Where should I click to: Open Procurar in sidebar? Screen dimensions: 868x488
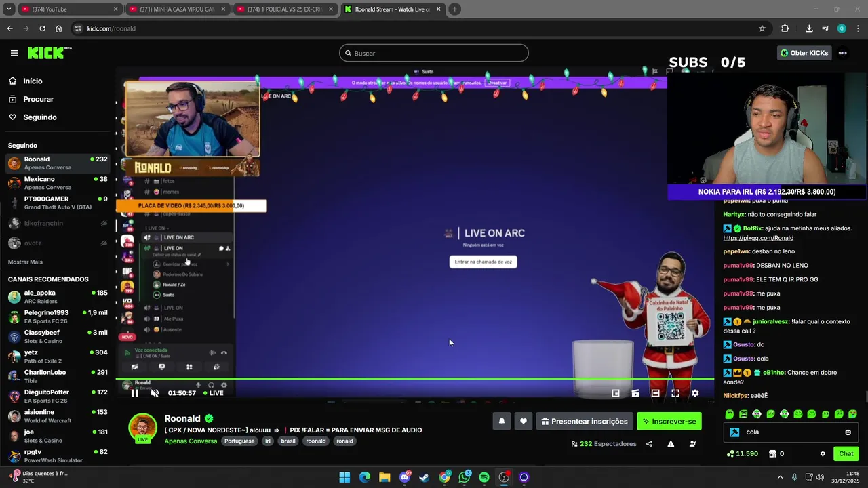(x=38, y=99)
